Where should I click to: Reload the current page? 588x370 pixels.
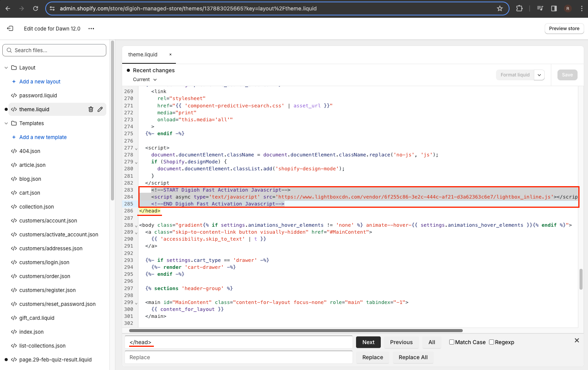(36, 8)
